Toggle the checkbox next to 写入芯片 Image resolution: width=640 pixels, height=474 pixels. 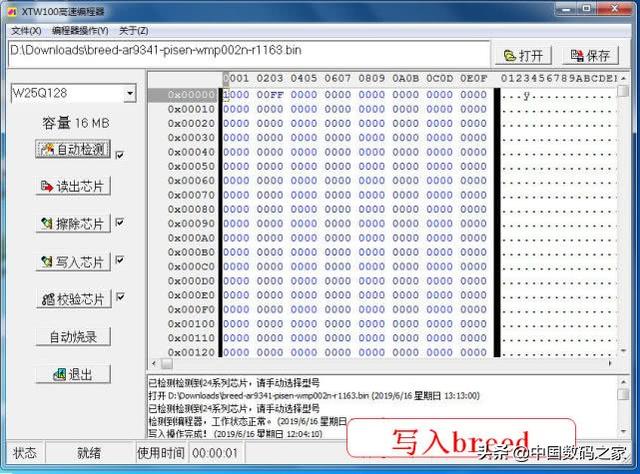click(x=120, y=260)
